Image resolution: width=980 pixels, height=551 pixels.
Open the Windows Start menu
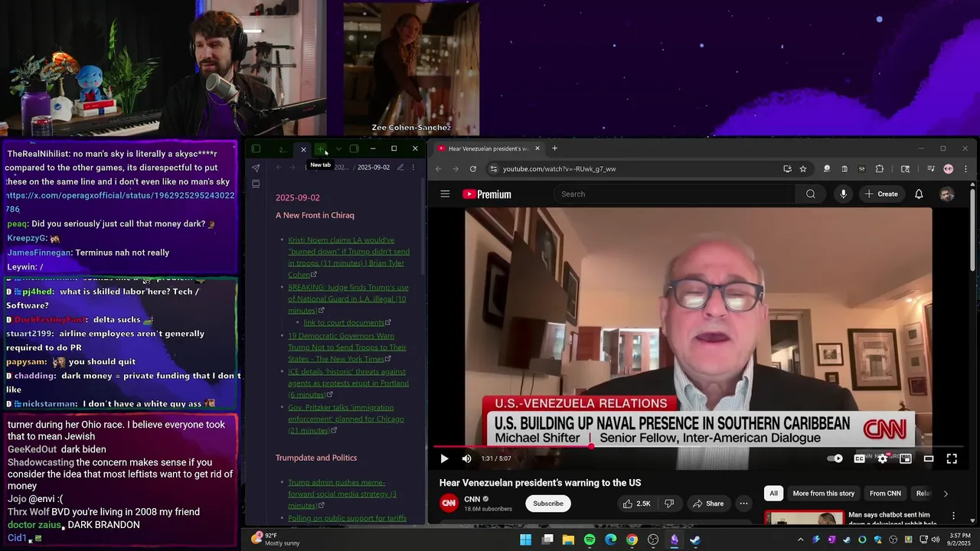526,540
